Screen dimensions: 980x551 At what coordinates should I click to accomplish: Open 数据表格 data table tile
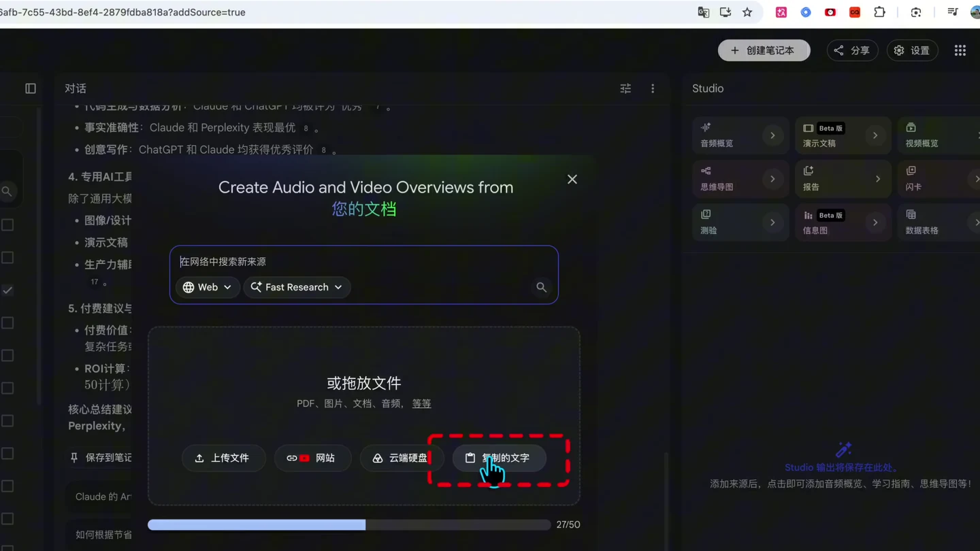click(939, 222)
